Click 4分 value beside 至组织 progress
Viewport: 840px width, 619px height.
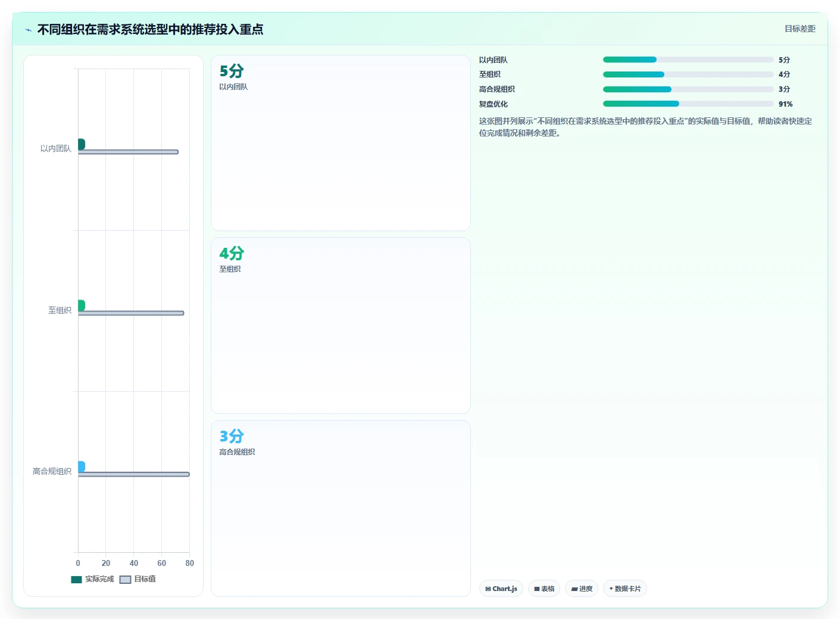coord(784,74)
